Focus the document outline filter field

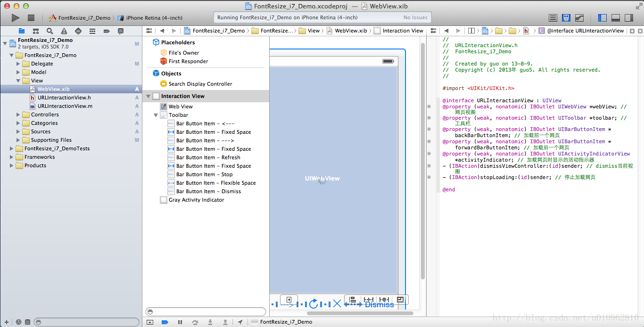pyautogui.click(x=206, y=311)
